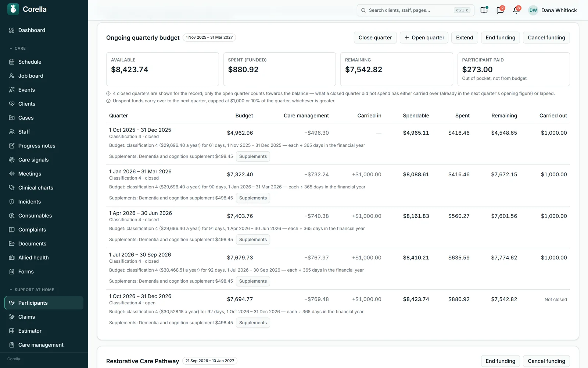Click the Allied health briefcase icon
The image size is (588, 368).
[x=12, y=258]
